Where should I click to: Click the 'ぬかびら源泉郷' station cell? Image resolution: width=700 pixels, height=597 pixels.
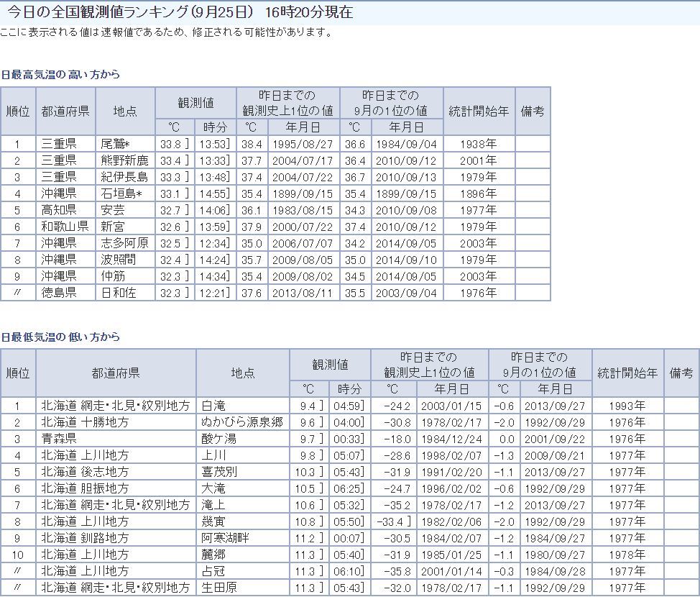pyautogui.click(x=243, y=422)
